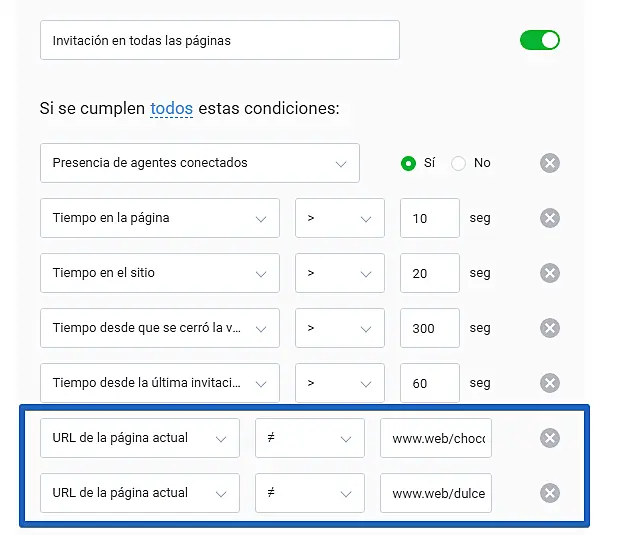Remove the agents connected presence condition
Viewport: 618px width, 535px height.
click(549, 163)
